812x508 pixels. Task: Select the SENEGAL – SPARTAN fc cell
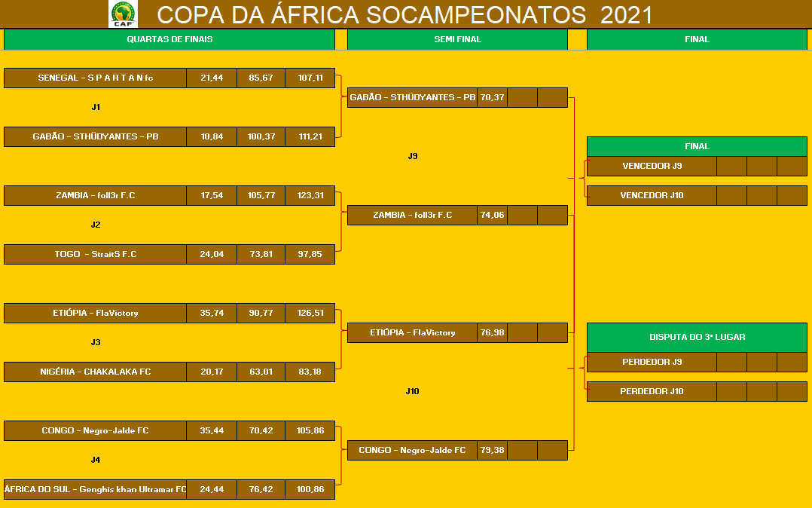click(95, 78)
